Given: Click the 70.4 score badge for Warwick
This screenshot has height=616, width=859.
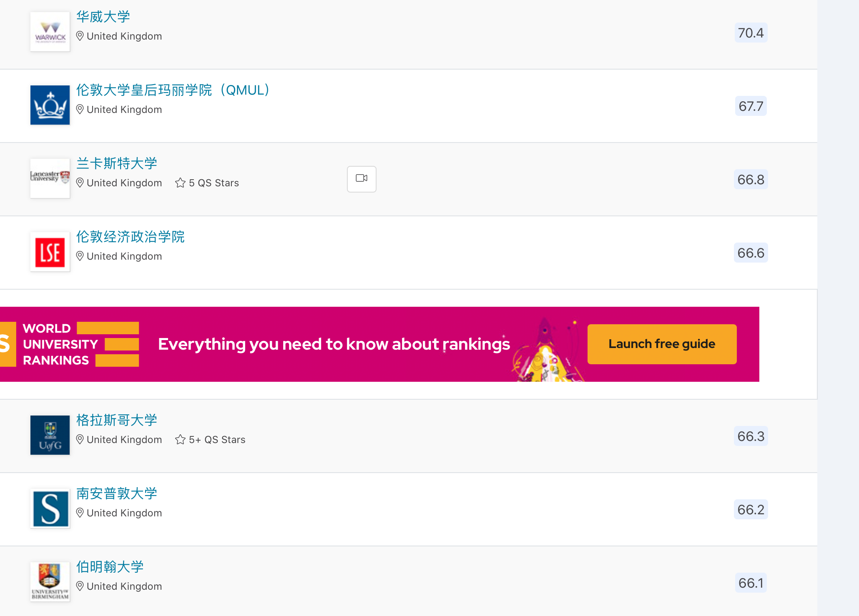Looking at the screenshot, I should pyautogui.click(x=751, y=33).
